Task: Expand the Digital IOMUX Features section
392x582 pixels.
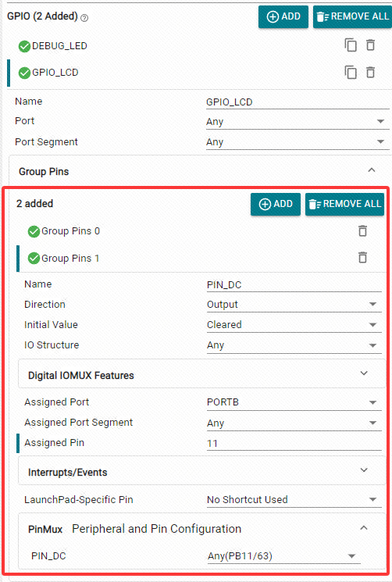Action: pos(201,373)
